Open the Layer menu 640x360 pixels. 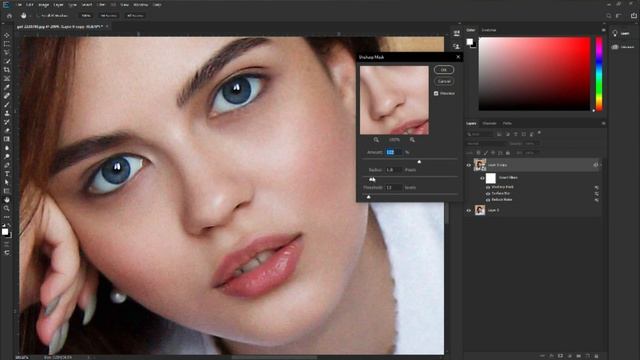coord(58,4)
